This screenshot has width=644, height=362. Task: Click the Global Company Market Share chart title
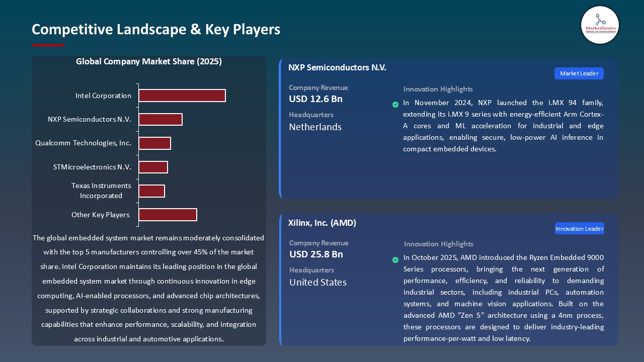click(149, 62)
